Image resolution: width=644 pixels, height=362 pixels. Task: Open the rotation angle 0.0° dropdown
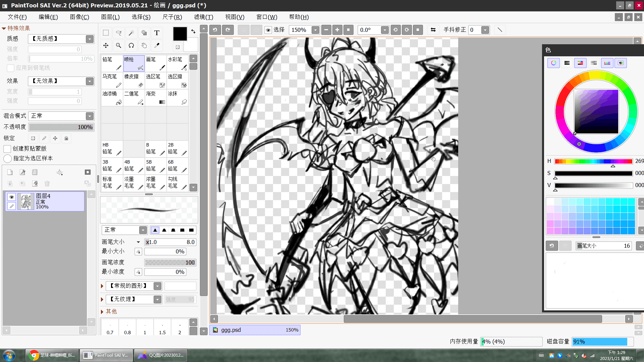(x=385, y=30)
